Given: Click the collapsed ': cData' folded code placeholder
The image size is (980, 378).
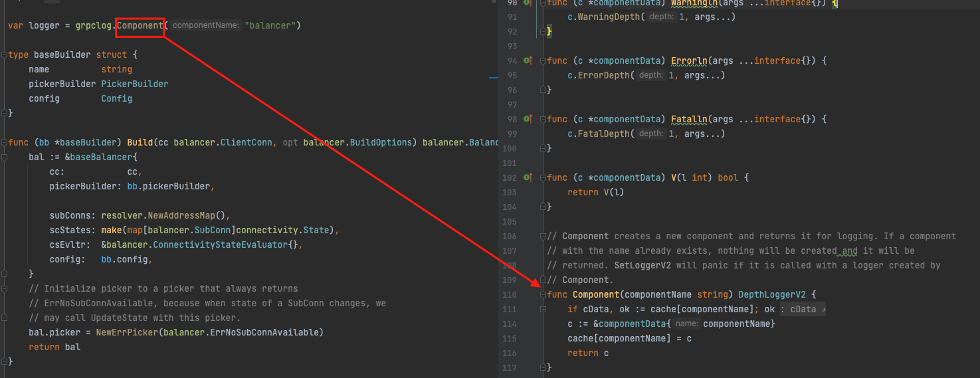Looking at the screenshot, I should point(802,310).
